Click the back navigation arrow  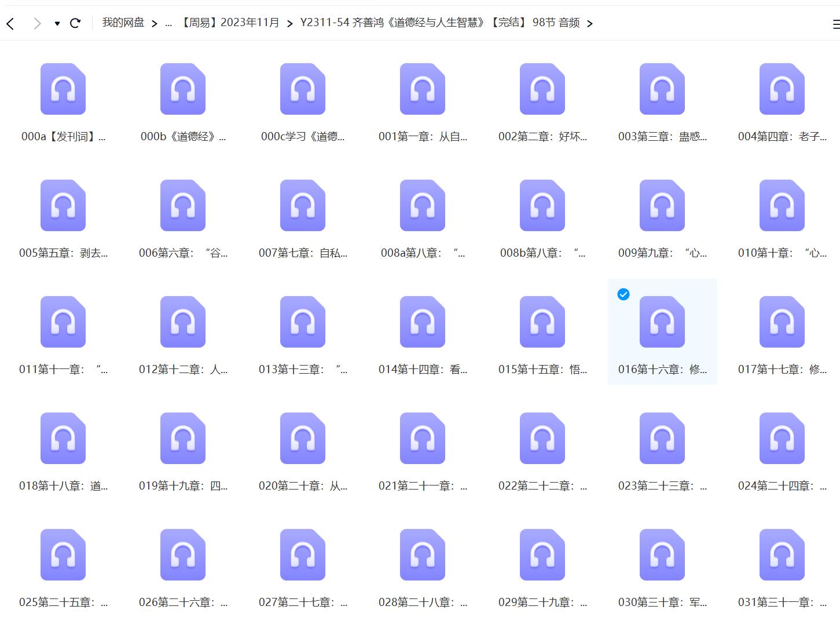10,23
